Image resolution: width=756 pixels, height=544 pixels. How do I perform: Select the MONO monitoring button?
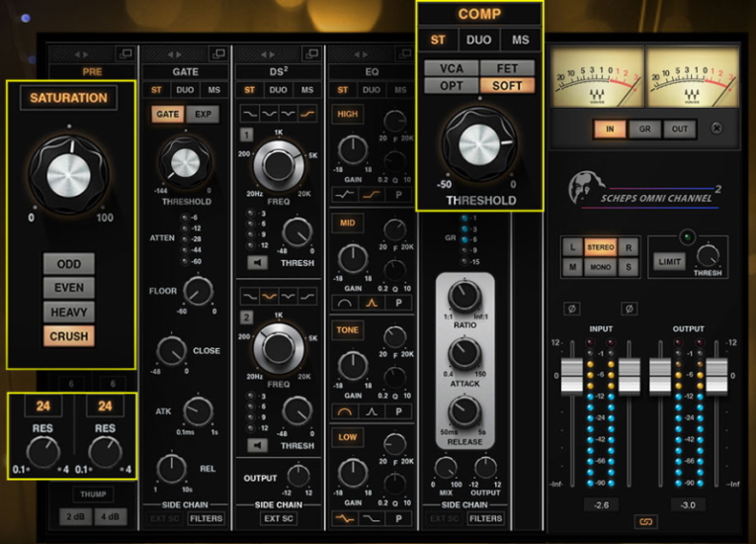tap(600, 267)
